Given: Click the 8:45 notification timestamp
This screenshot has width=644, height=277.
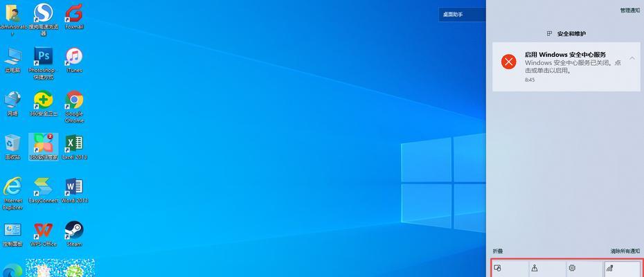Looking at the screenshot, I should pos(530,80).
